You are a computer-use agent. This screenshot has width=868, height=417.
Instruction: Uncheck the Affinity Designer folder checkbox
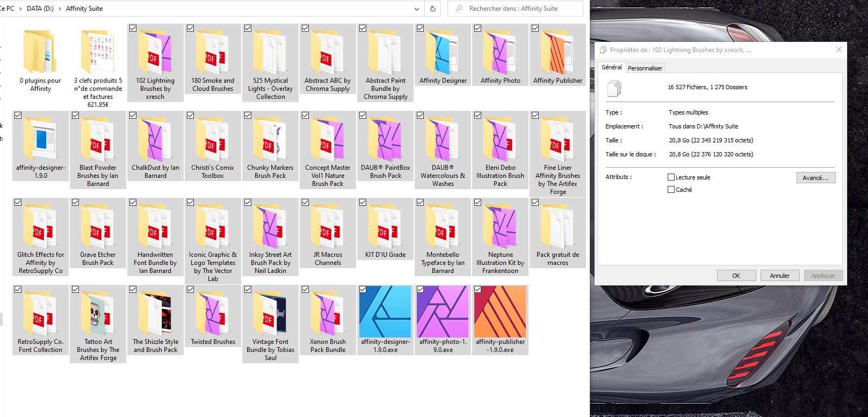(x=421, y=28)
